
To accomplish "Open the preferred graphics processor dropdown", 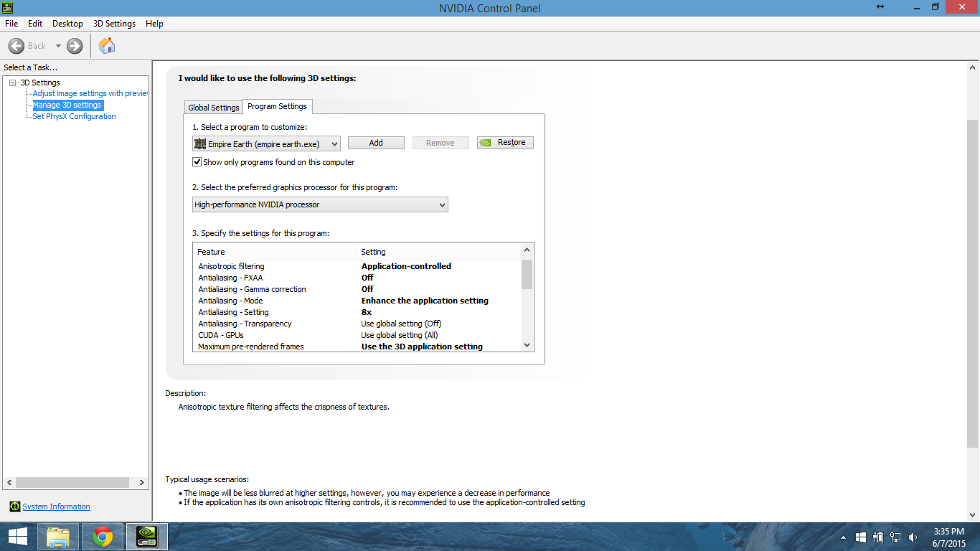I will pyautogui.click(x=320, y=204).
